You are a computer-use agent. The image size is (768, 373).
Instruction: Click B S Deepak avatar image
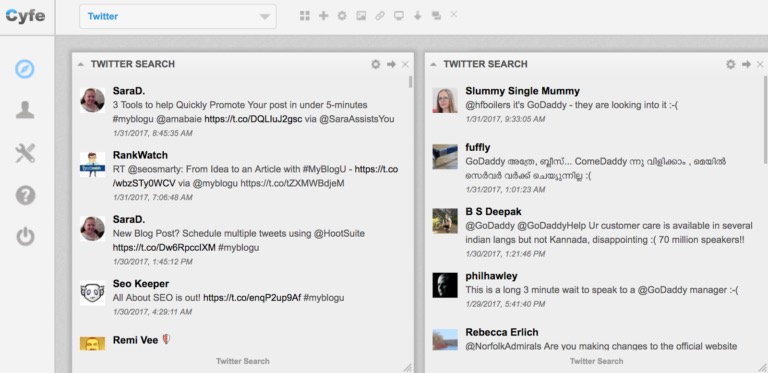click(445, 221)
